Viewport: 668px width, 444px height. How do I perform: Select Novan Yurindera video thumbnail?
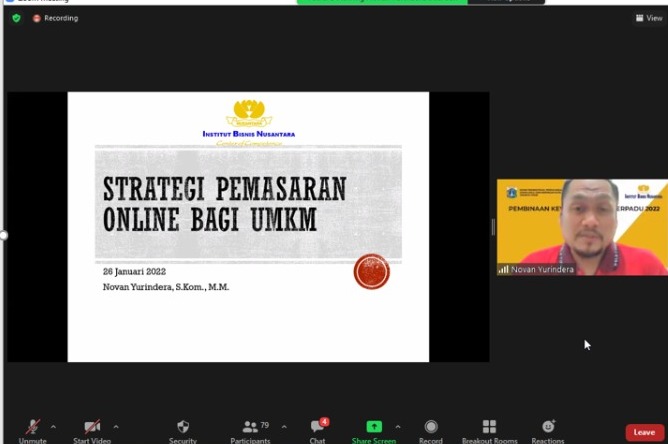[582, 227]
